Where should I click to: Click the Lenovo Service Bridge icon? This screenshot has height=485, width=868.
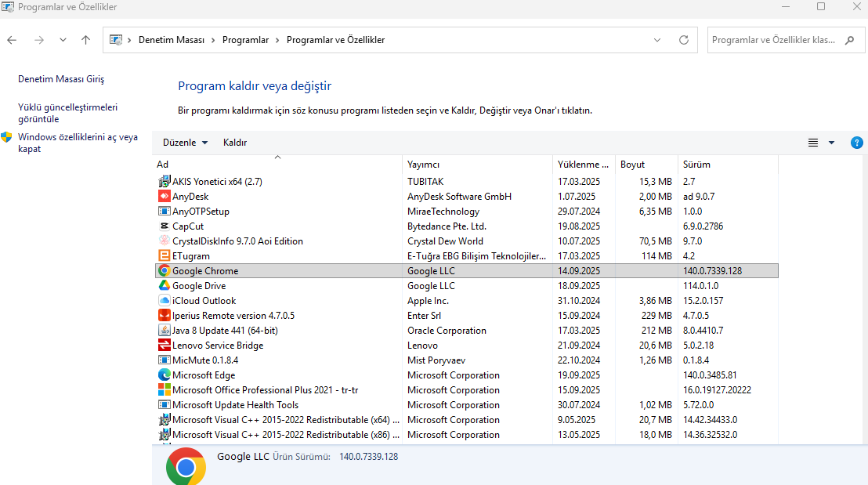click(x=164, y=346)
